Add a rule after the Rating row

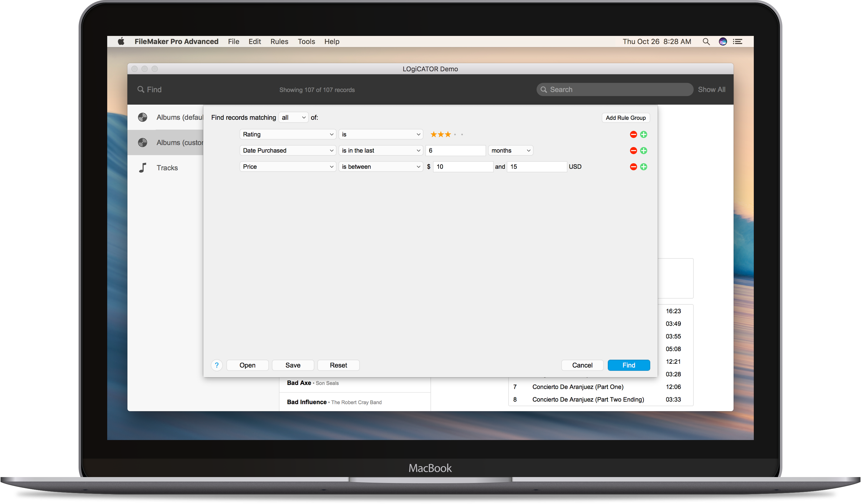pyautogui.click(x=643, y=134)
